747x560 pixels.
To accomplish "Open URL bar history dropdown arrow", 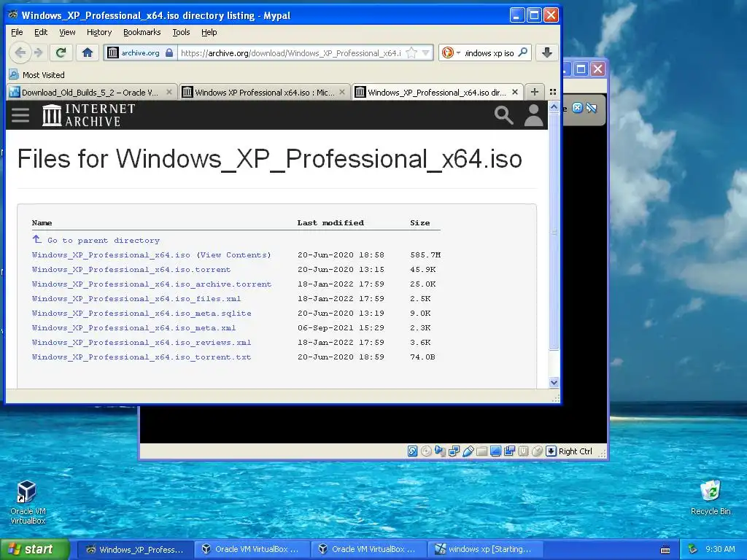I will point(426,52).
